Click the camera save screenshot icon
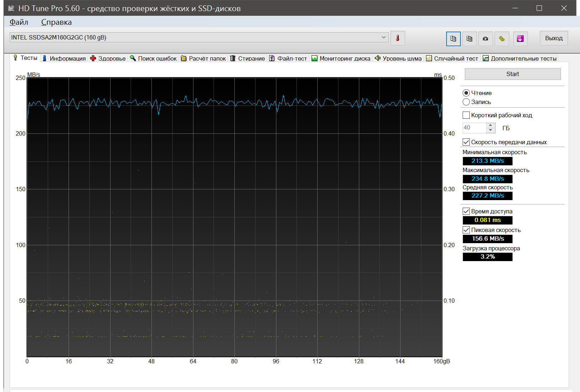 point(486,39)
